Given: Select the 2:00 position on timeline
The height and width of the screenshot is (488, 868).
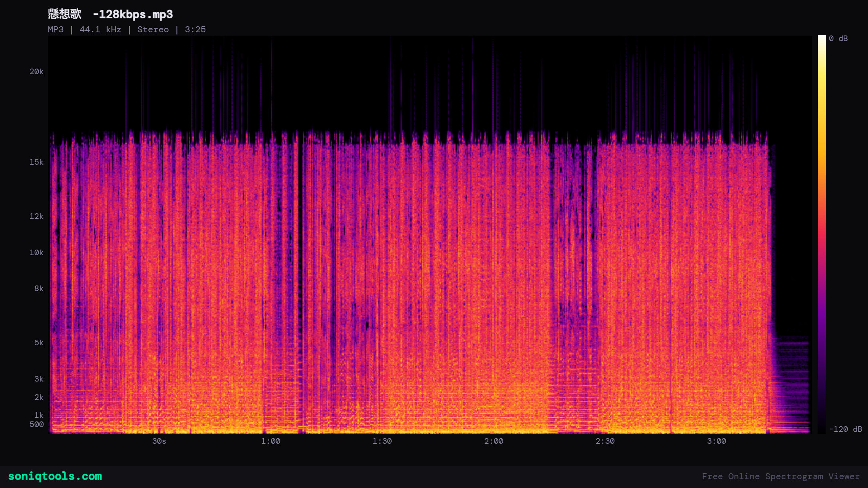Looking at the screenshot, I should tap(493, 441).
